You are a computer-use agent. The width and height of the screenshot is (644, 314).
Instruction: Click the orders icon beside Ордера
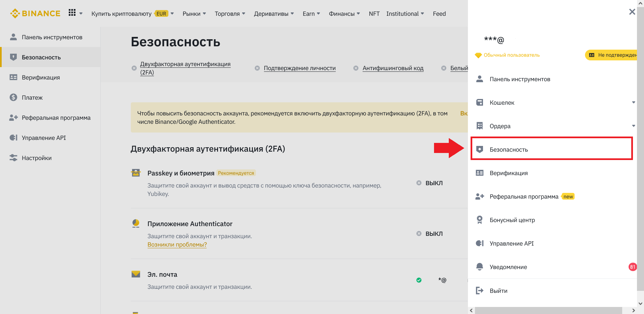[x=480, y=126]
